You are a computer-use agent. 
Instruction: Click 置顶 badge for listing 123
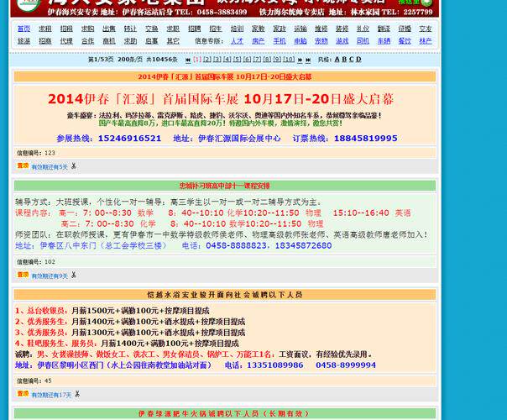tap(23, 165)
